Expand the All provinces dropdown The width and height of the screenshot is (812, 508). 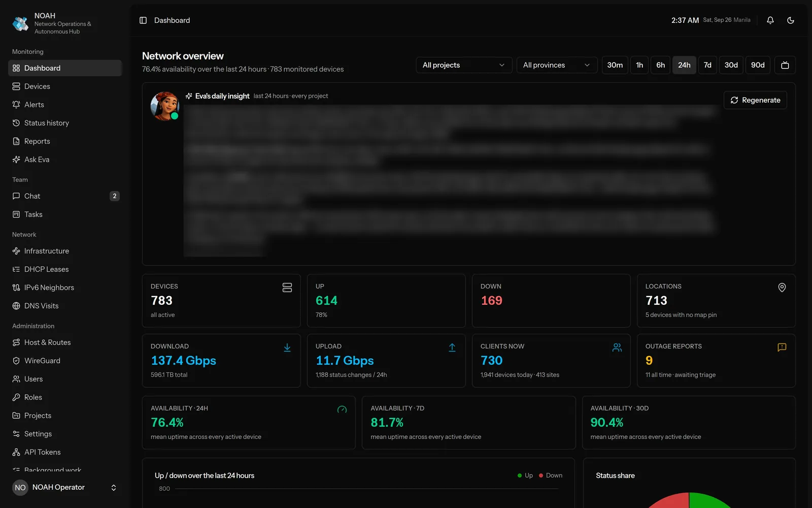pyautogui.click(x=557, y=65)
